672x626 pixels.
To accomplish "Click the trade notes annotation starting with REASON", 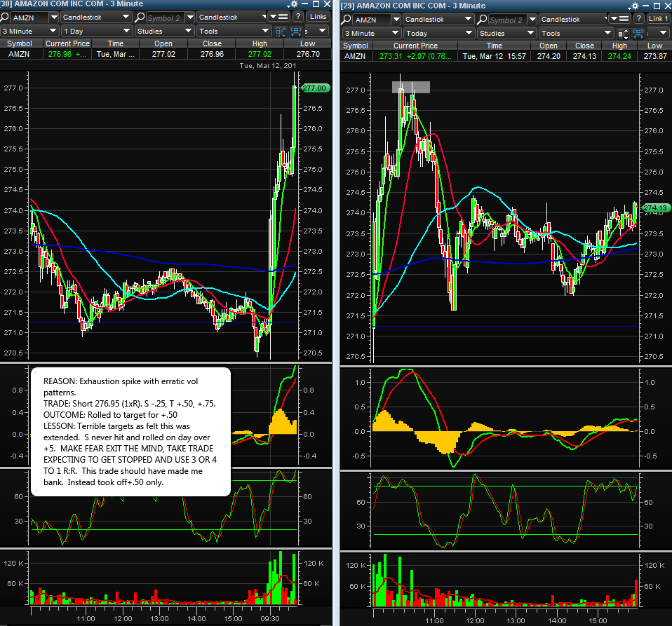I will pyautogui.click(x=130, y=432).
